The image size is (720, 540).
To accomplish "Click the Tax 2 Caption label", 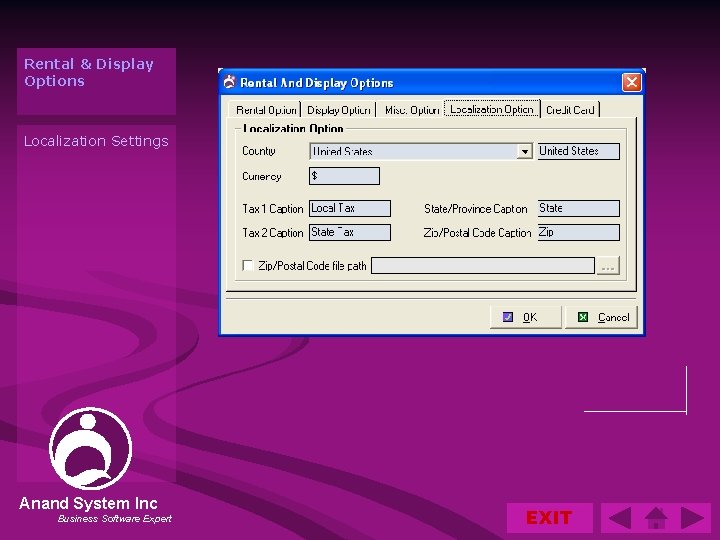I will coord(273,233).
